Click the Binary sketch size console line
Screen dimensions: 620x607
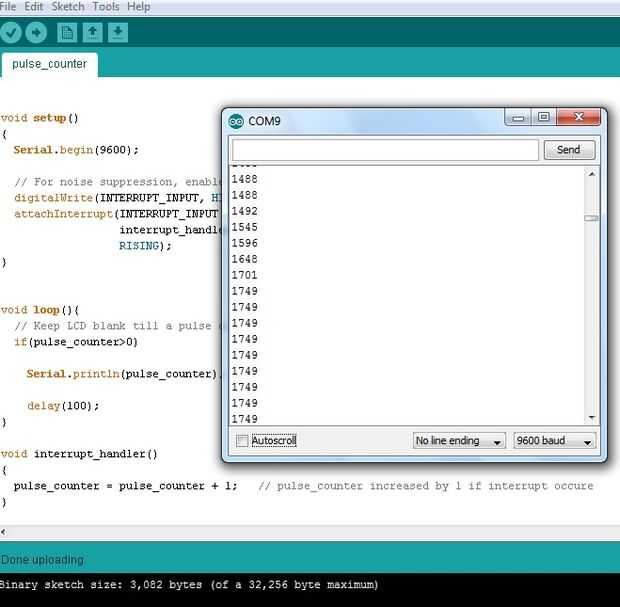189,585
